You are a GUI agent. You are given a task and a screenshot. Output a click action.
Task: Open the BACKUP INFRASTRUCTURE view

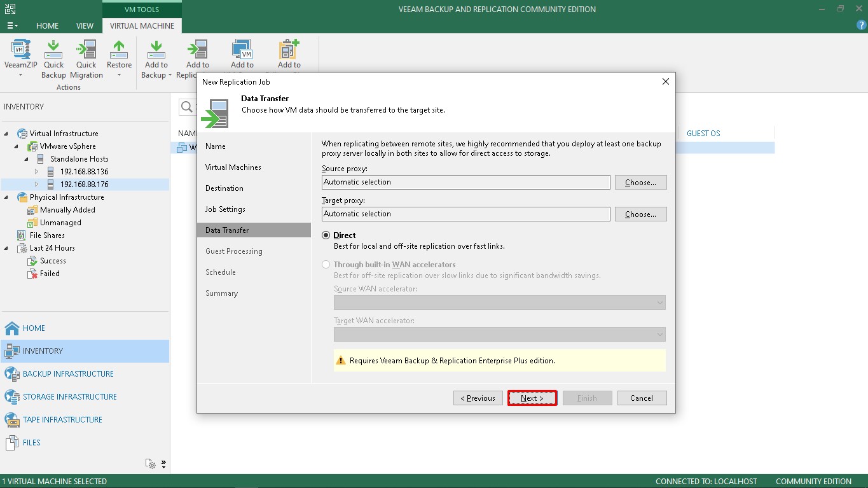85,374
